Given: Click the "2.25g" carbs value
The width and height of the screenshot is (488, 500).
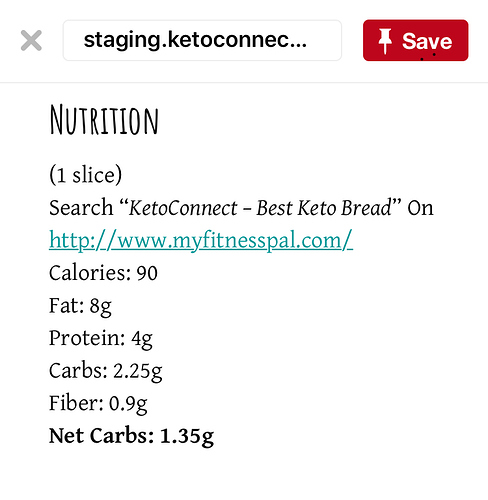Looking at the screenshot, I should [138, 371].
